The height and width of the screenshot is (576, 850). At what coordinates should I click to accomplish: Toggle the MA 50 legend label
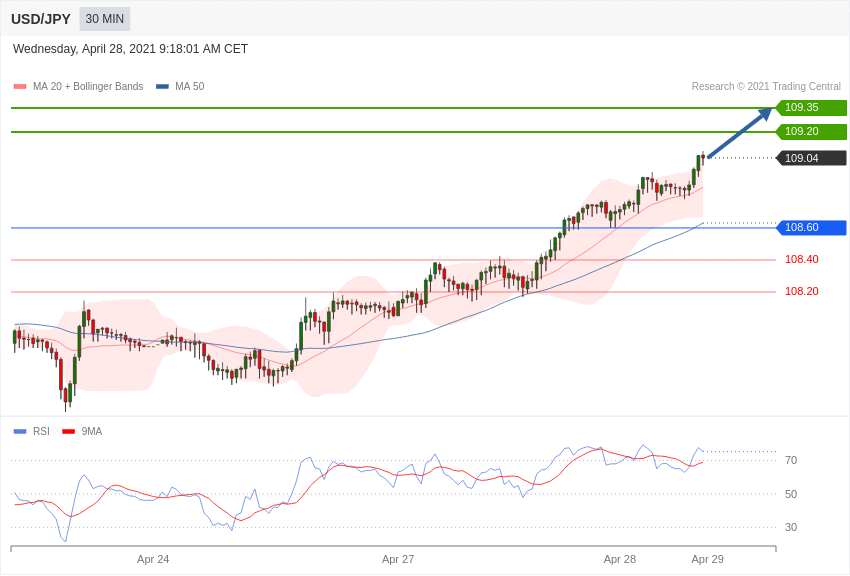point(189,87)
